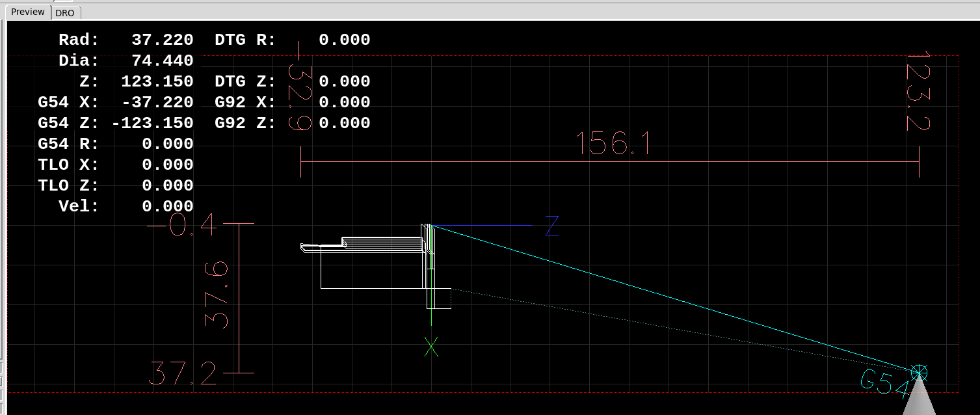980x415 pixels.
Task: Click the DTG Z label
Action: pos(245,81)
